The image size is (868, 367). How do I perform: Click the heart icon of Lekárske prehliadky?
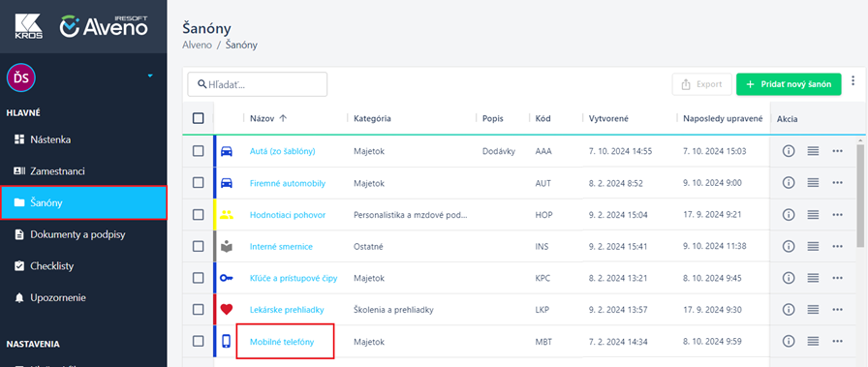coord(227,310)
